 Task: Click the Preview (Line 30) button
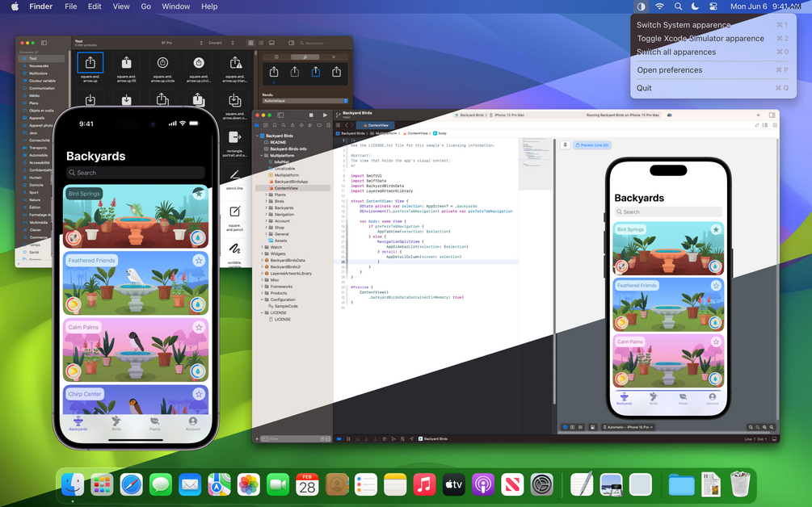coord(592,145)
